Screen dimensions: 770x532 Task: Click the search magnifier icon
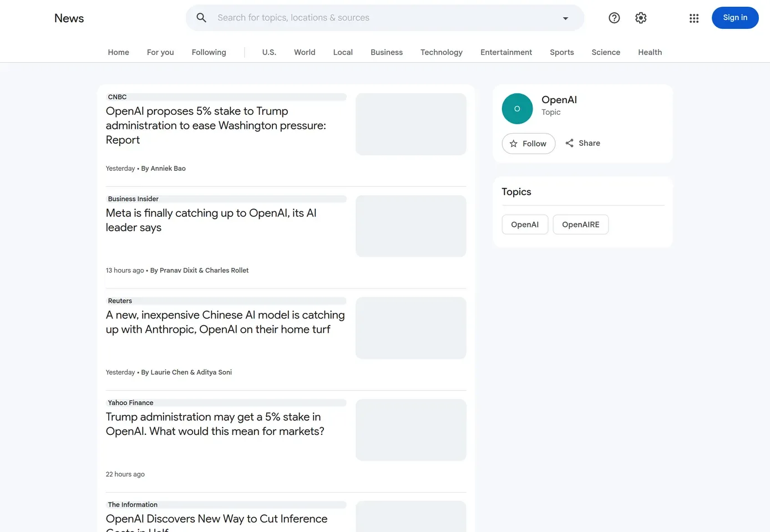pyautogui.click(x=201, y=18)
